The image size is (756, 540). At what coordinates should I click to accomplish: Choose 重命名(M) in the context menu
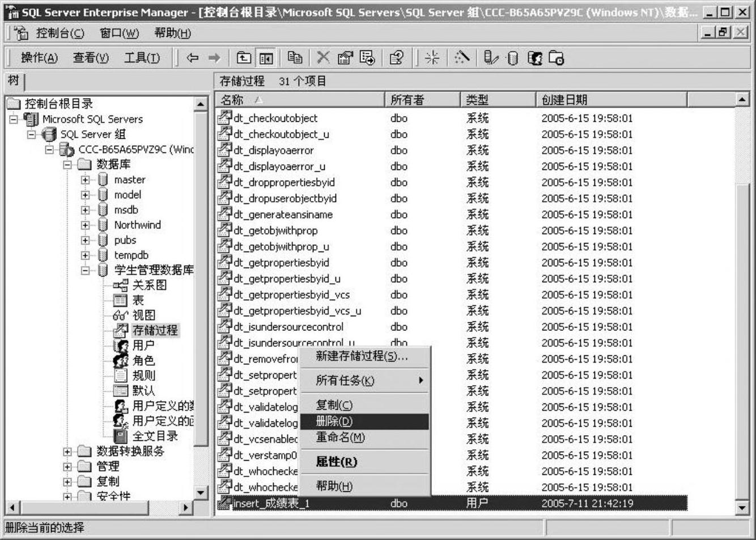(x=364, y=437)
